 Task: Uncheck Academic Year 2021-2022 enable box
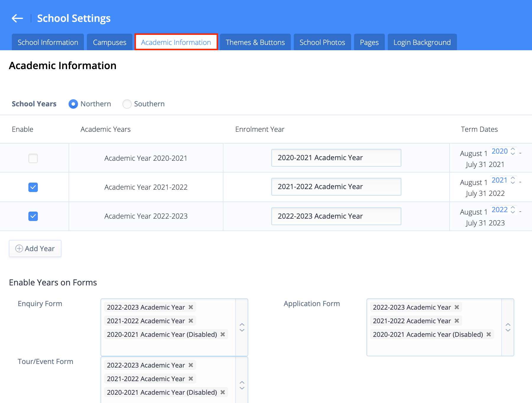tap(33, 187)
